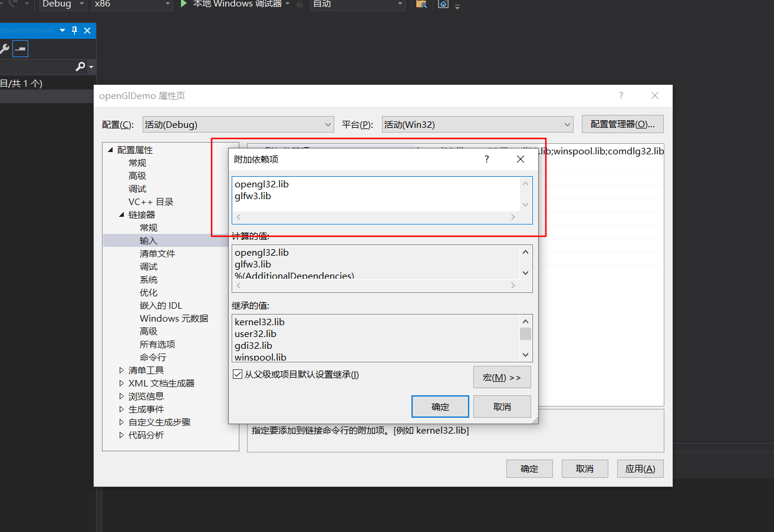Screen dimensions: 774x532
Task: Open the toolbar overflow options arrow
Action: coord(457,6)
